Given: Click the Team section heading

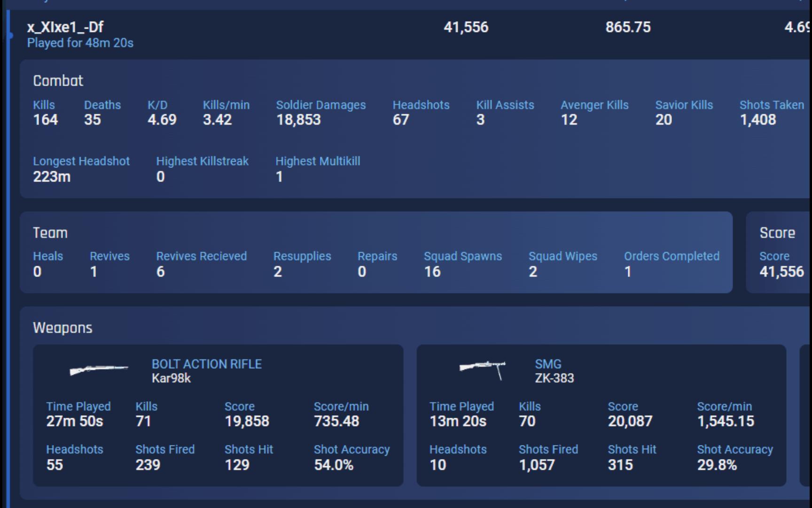Looking at the screenshot, I should click(x=50, y=233).
